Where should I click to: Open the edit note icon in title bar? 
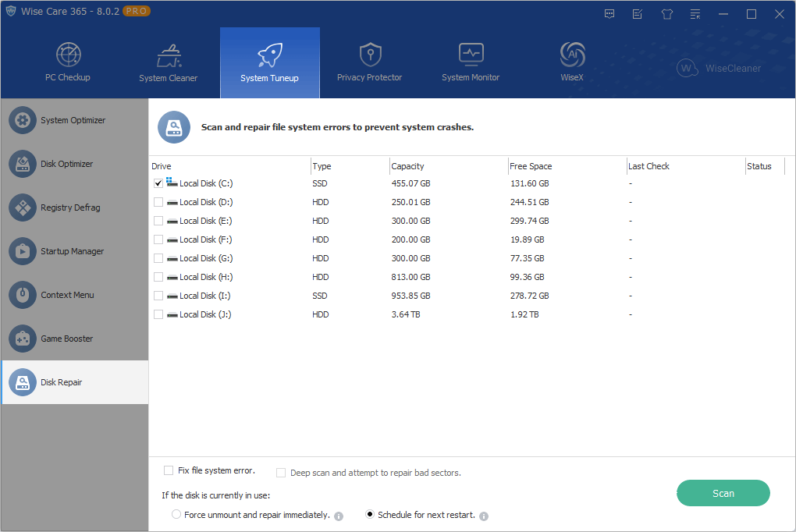638,14
